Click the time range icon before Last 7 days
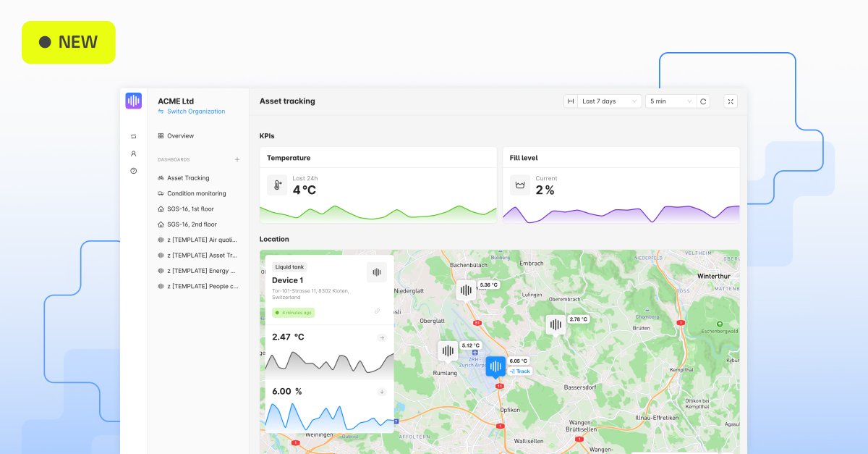Viewport: 868px width, 454px height. [571, 101]
